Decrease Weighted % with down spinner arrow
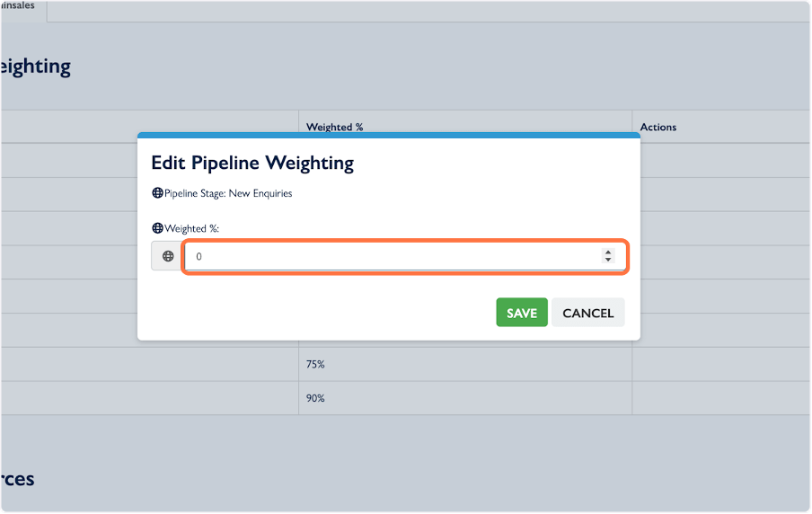The image size is (812, 514). point(608,261)
